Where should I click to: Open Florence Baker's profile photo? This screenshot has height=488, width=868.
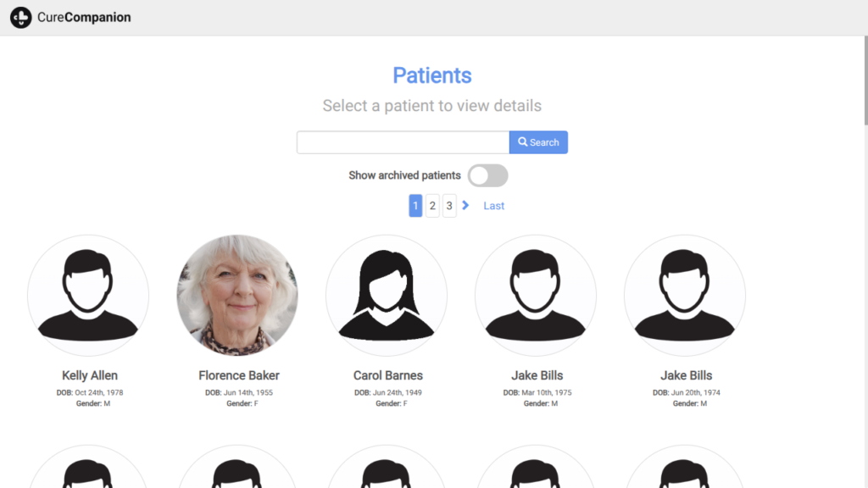[237, 296]
